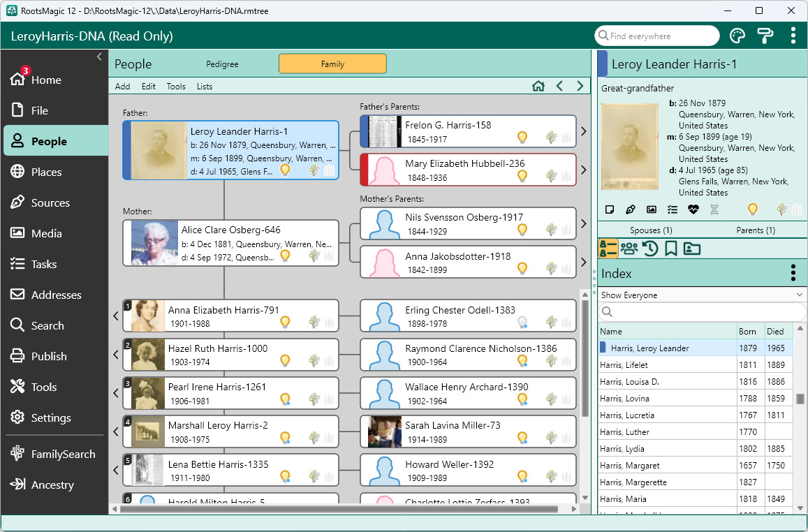Click the family view horizontal scrollbar

[339, 510]
